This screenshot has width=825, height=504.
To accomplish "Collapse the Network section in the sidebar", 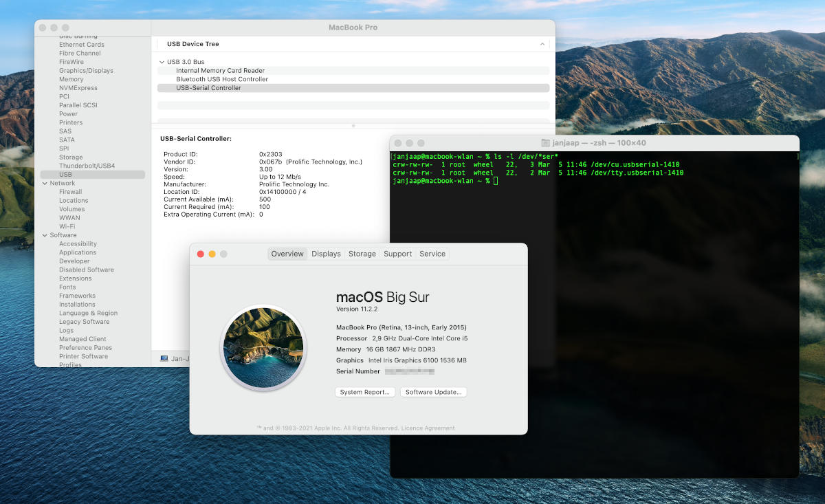I will 45,184.
